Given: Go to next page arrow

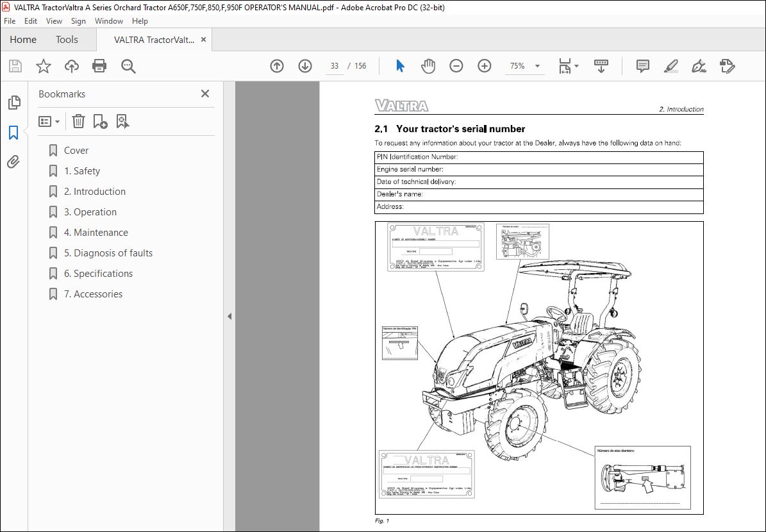Looking at the screenshot, I should tap(305, 66).
